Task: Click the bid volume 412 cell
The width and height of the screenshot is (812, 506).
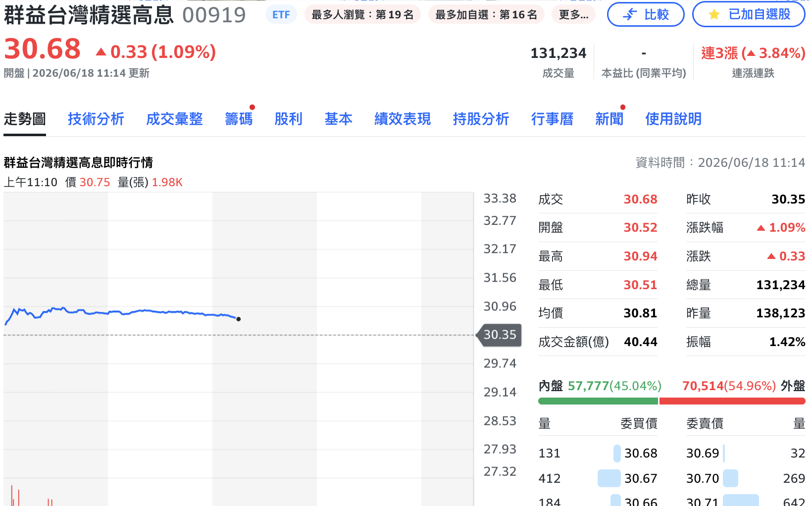Action: tap(550, 478)
